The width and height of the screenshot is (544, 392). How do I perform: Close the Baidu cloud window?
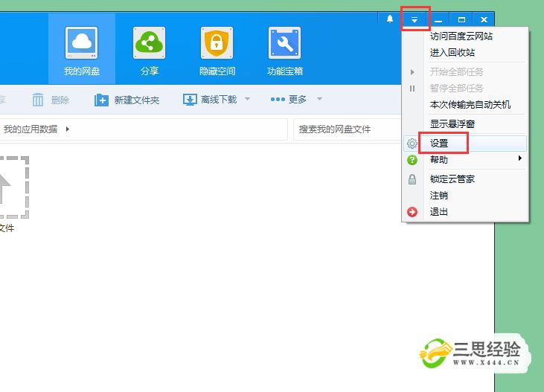484,20
